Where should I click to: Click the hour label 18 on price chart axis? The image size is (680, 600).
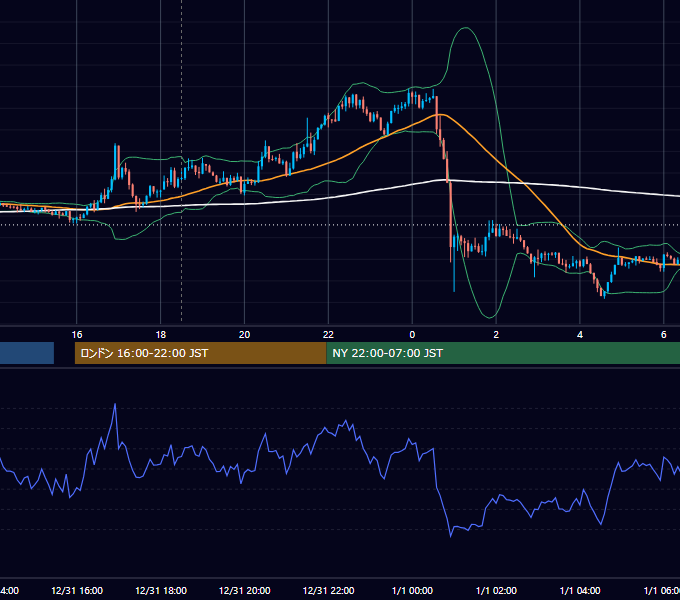click(x=160, y=335)
